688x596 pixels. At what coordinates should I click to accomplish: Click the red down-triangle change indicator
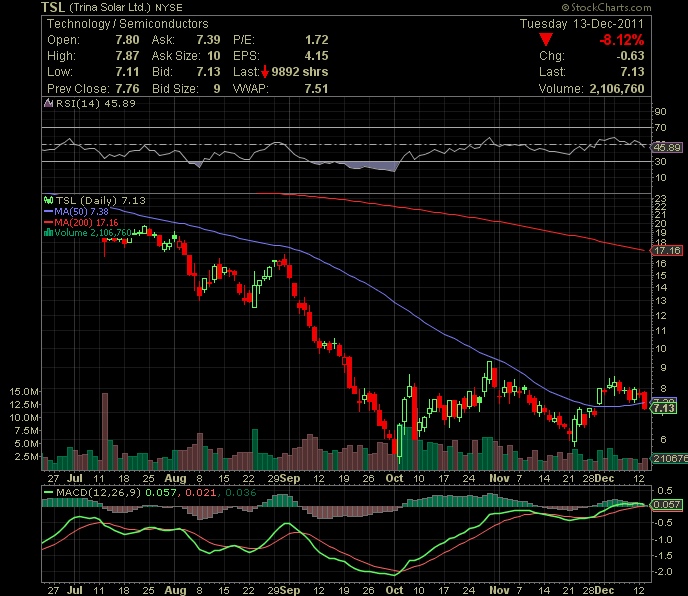tap(546, 39)
